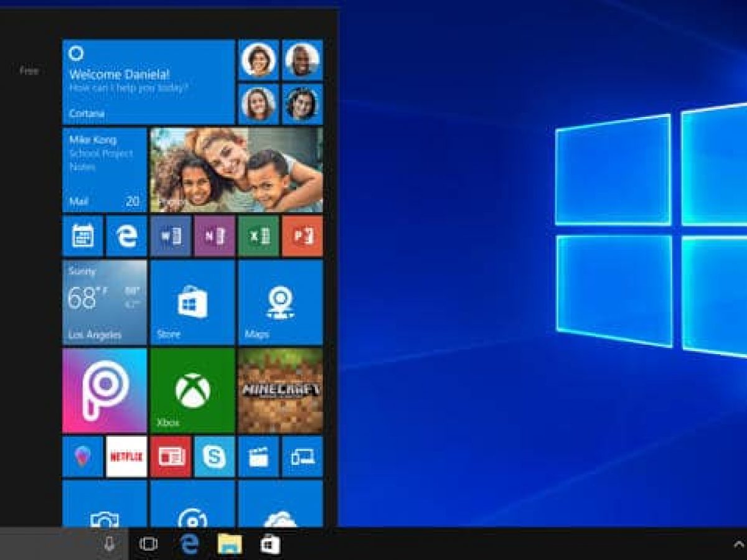Viewport: 747px width, 560px height.
Task: Open Task View from the taskbar
Action: [x=148, y=544]
